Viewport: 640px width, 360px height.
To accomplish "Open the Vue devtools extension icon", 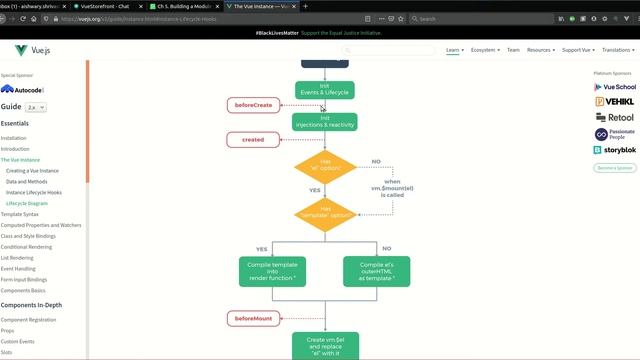I will tap(627, 19).
